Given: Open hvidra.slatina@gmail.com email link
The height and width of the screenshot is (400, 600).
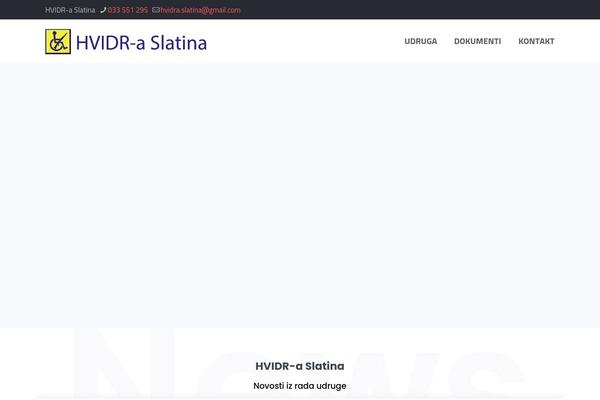Looking at the screenshot, I should 201,10.
